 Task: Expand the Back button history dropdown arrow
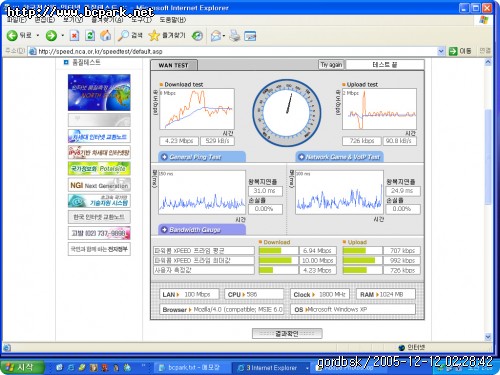point(38,35)
